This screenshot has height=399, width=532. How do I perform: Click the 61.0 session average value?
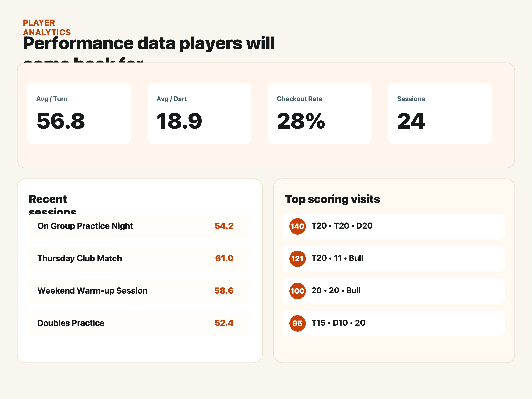coord(224,259)
